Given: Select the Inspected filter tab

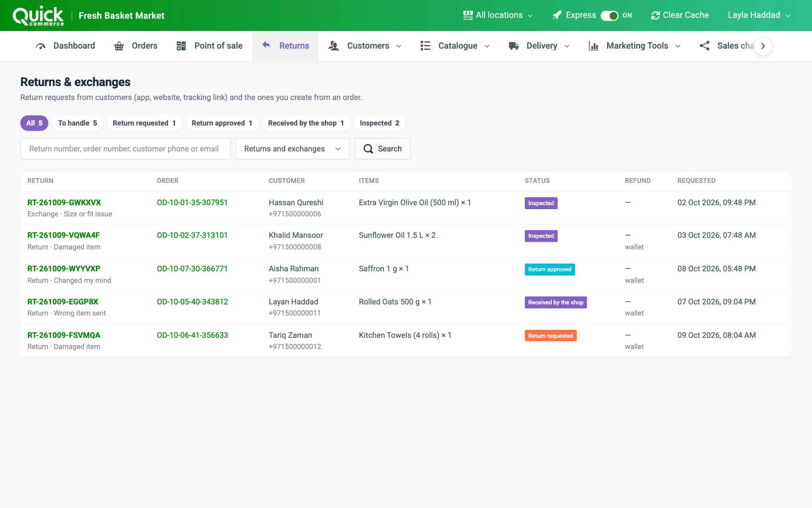Looking at the screenshot, I should point(379,123).
